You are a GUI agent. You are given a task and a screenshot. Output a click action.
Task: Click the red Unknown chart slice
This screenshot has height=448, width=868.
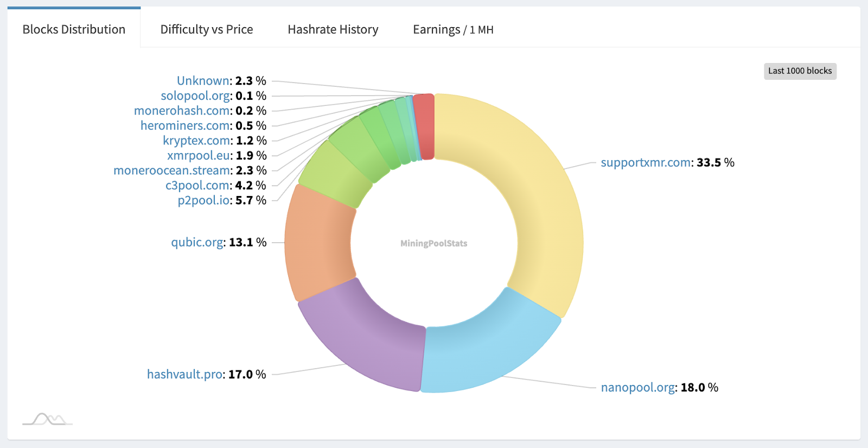coord(424,127)
